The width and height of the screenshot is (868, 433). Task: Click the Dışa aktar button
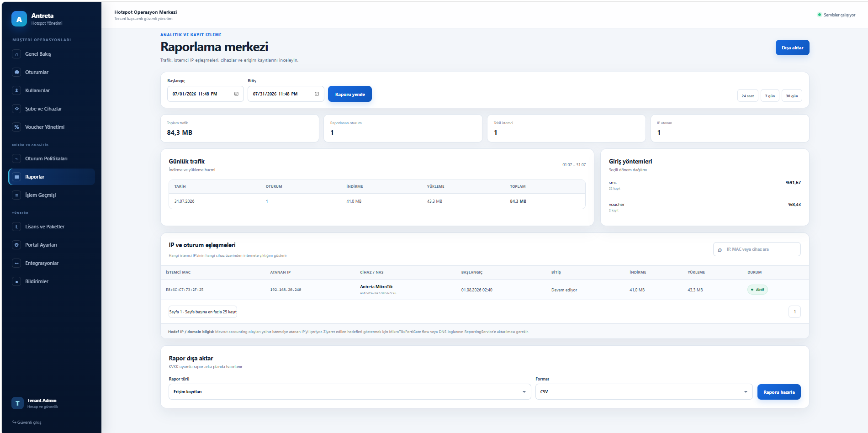coord(793,48)
